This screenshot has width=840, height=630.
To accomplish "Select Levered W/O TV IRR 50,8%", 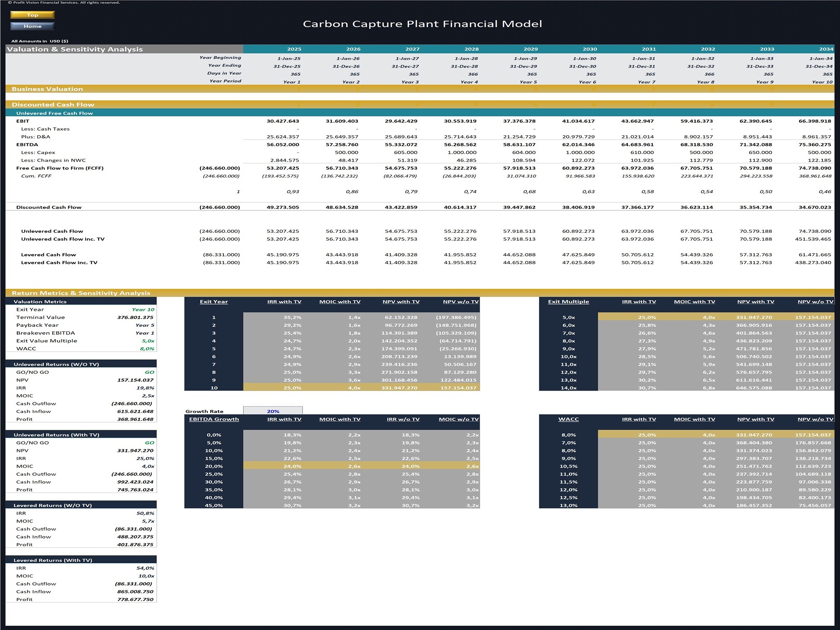I will (x=145, y=513).
